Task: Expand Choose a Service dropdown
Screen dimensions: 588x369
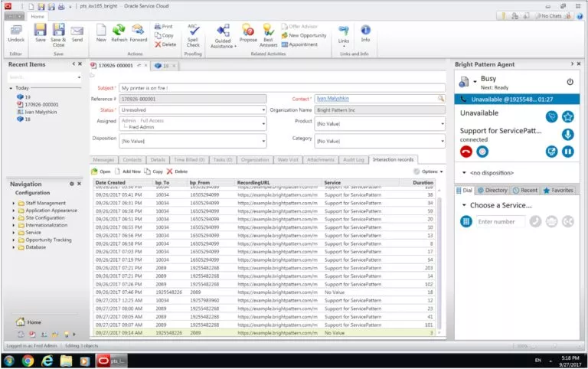Action: 497,205
